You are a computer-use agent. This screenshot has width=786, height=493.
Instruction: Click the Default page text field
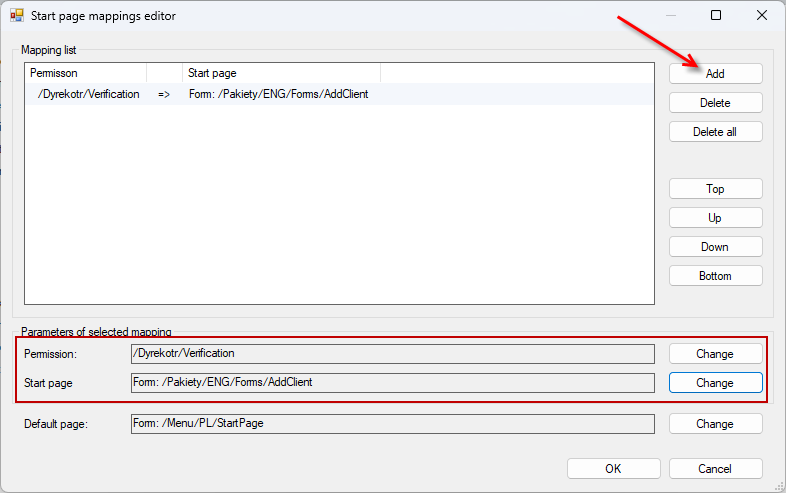pos(392,424)
